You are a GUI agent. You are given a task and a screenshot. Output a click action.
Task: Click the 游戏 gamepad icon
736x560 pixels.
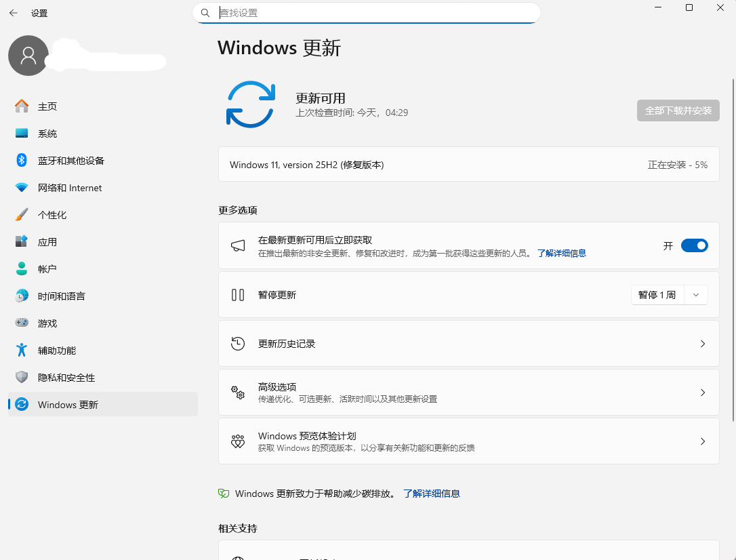click(22, 323)
